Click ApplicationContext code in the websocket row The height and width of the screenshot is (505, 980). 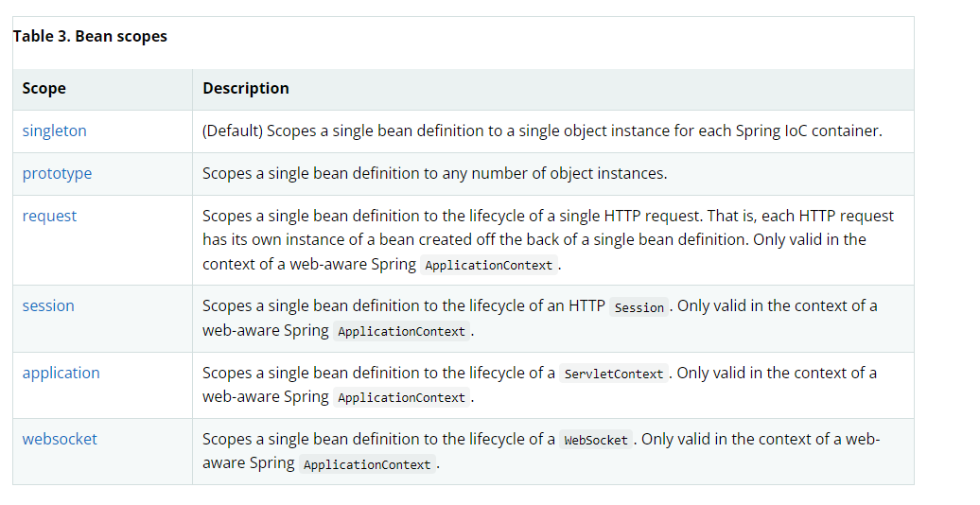(x=367, y=465)
